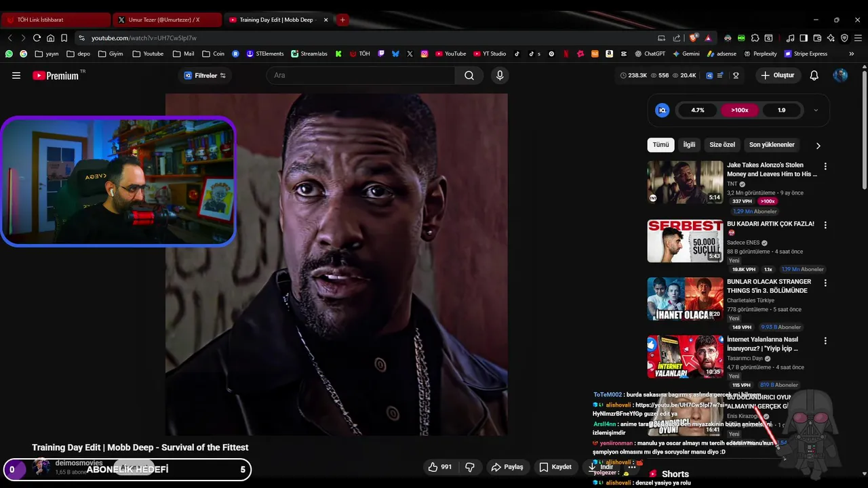Like the video with 991 likes
Screen dimensions: 868x488
(x=439, y=467)
